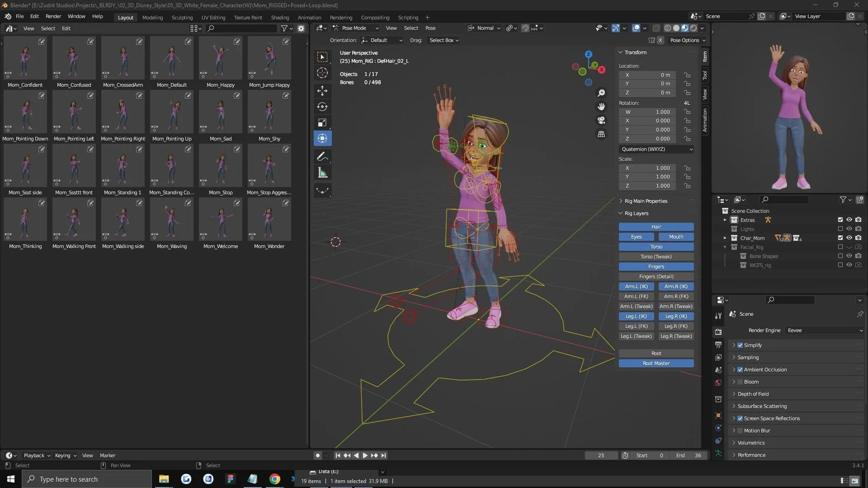Hide the Char_Mom collection with its eye toggle
Screen dimensions: 868x488
849,237
